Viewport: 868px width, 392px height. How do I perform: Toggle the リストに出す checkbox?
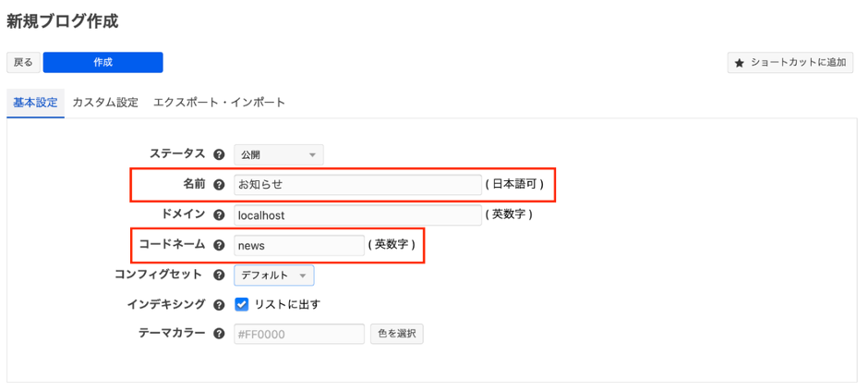[x=242, y=304]
